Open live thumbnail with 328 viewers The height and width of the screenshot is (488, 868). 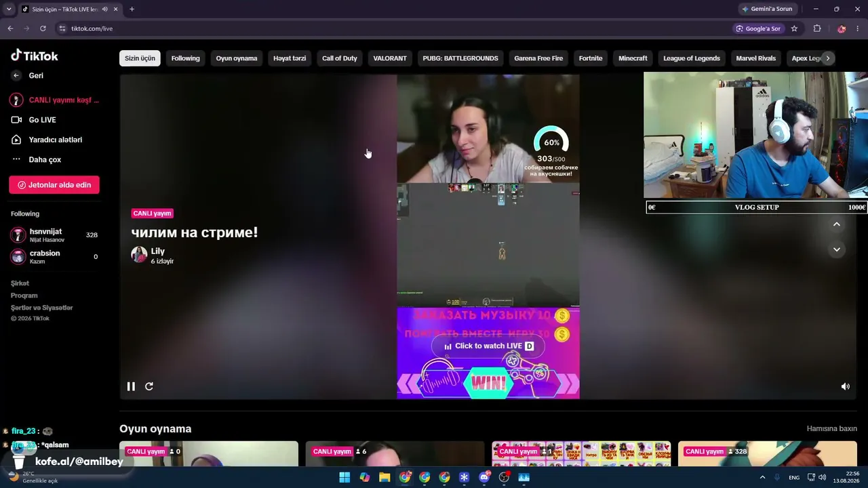click(768, 454)
